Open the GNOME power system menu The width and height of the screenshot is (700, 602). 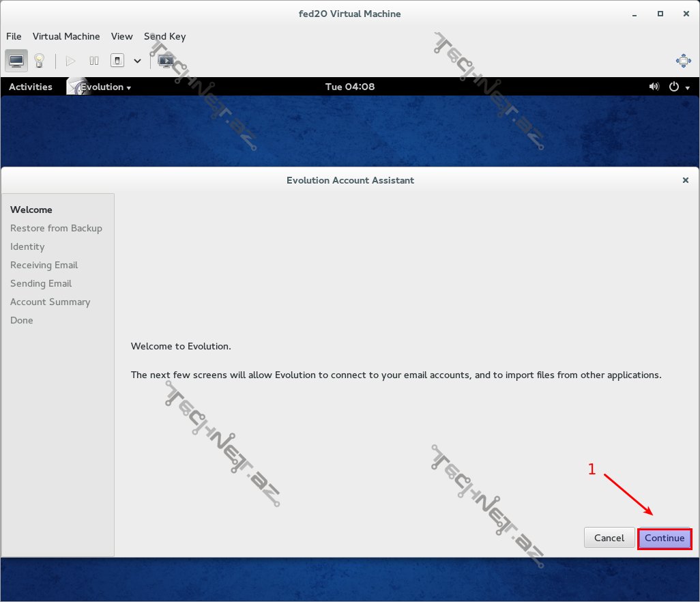click(680, 87)
